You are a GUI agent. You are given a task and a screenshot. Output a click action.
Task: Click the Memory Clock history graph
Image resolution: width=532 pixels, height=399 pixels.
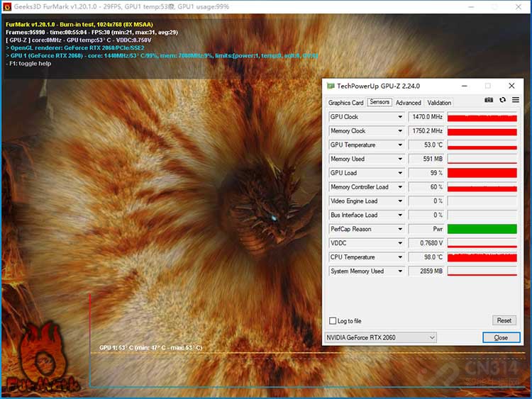click(482, 131)
